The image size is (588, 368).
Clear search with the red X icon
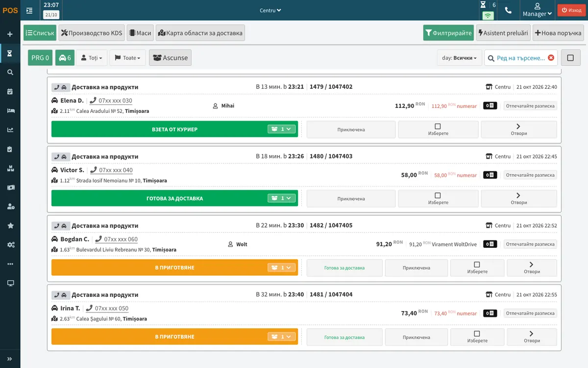click(x=551, y=57)
